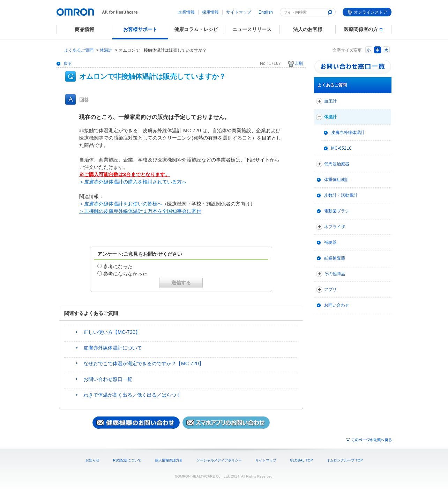Open the ニュースリリース menu
This screenshot has height=503, width=448.
point(252,30)
